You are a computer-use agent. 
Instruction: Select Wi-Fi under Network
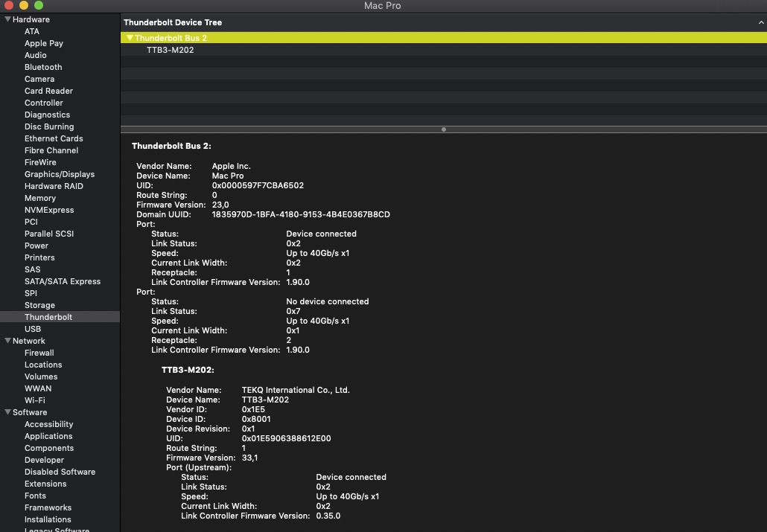pos(35,400)
